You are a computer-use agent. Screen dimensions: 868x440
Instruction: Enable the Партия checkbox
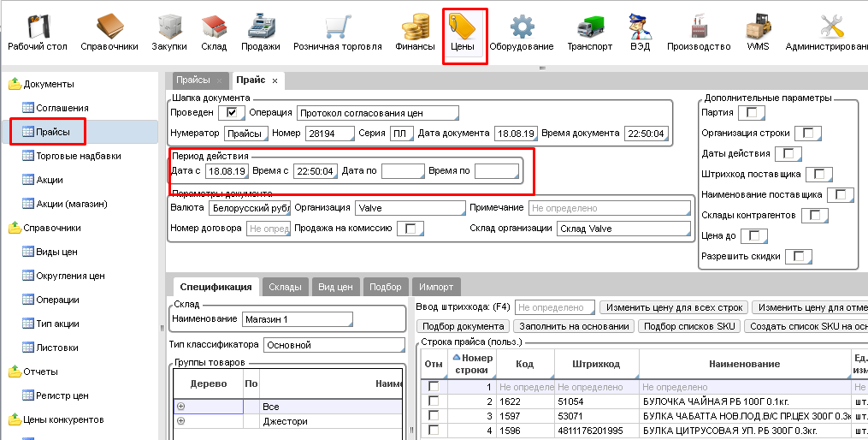pos(751,112)
